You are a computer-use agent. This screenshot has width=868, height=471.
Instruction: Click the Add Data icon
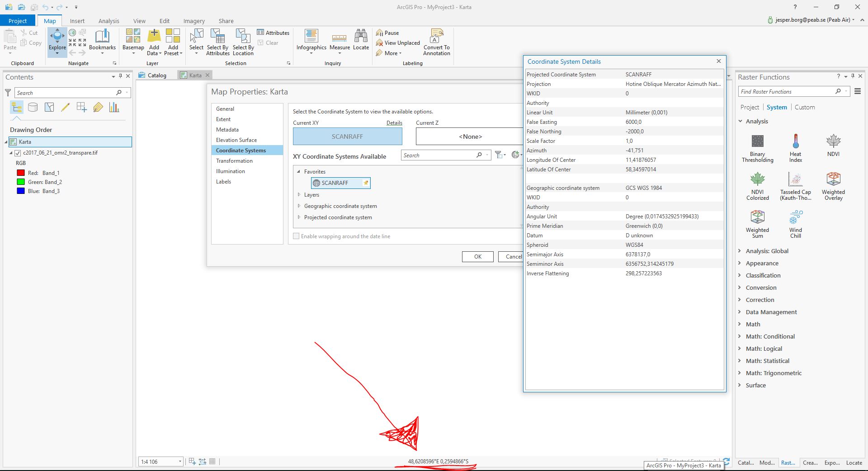coord(154,35)
